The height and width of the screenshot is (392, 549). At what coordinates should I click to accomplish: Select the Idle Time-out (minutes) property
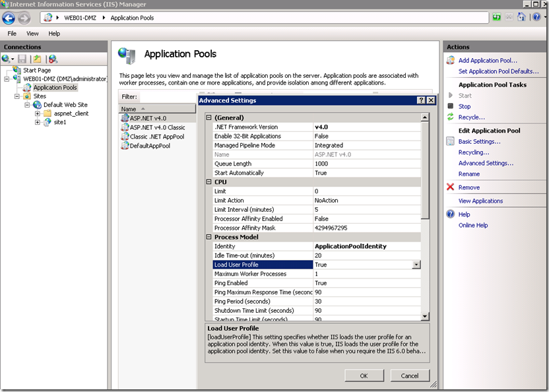tap(317, 255)
